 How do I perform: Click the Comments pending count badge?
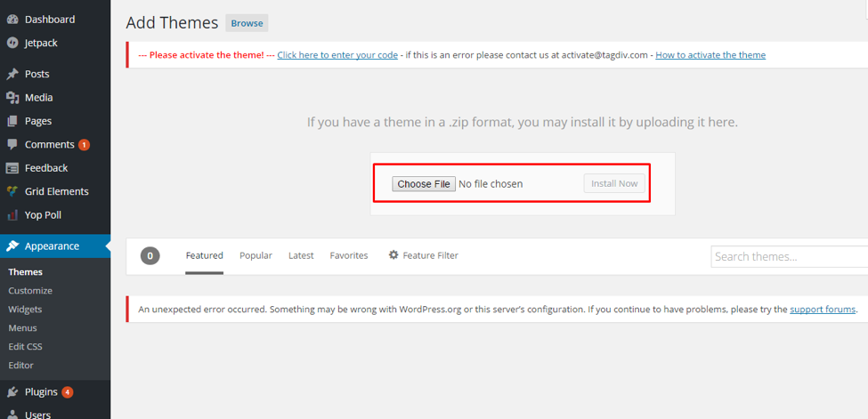(x=84, y=145)
